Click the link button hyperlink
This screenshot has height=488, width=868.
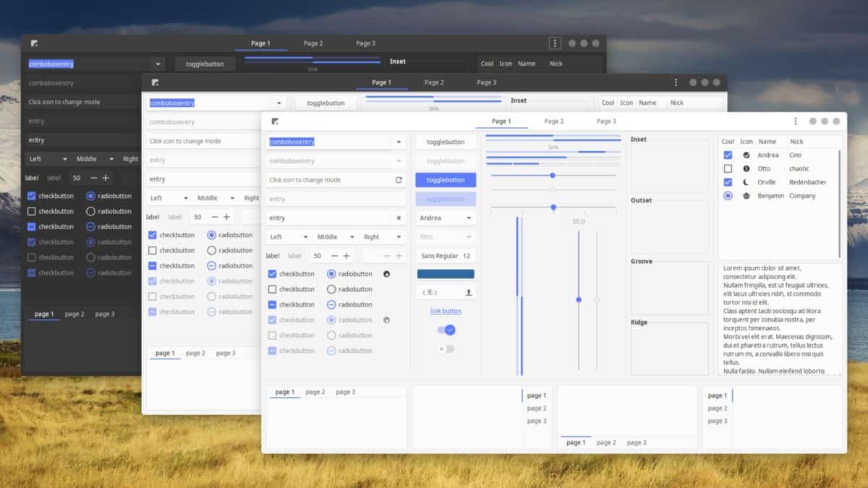[445, 311]
